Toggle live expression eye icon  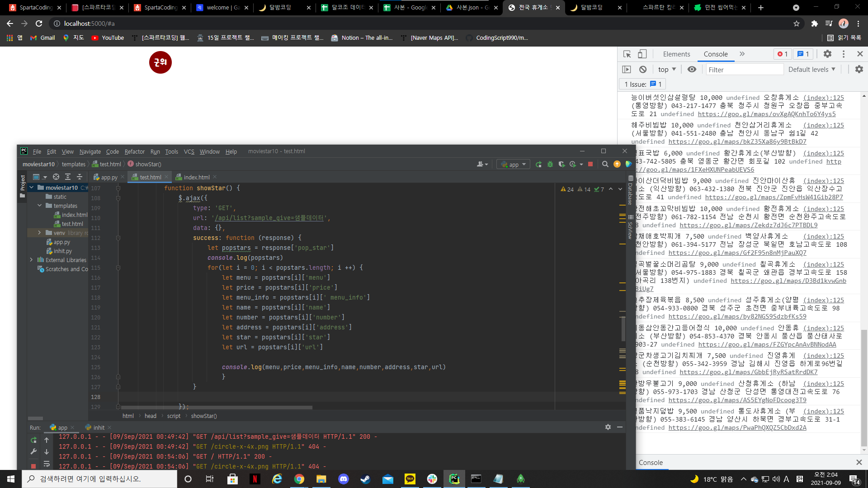click(x=692, y=70)
